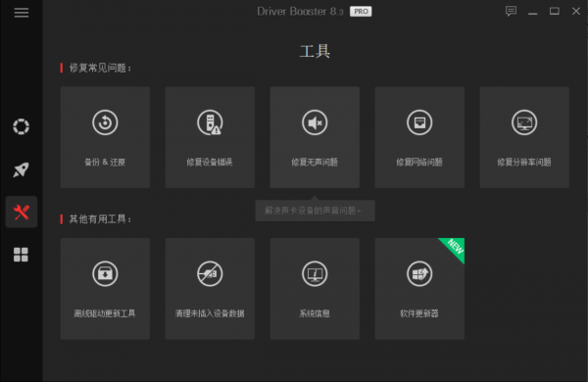Image resolution: width=588 pixels, height=382 pixels.
Task: Open the 软件更新器 label
Action: pyautogui.click(x=419, y=313)
